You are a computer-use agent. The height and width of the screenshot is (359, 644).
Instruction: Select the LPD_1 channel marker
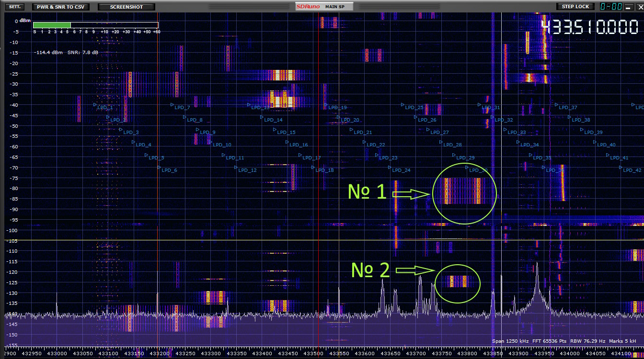[x=104, y=107]
